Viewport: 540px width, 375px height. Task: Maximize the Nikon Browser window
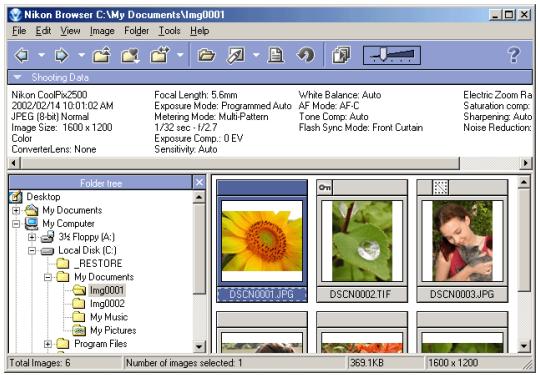(509, 14)
